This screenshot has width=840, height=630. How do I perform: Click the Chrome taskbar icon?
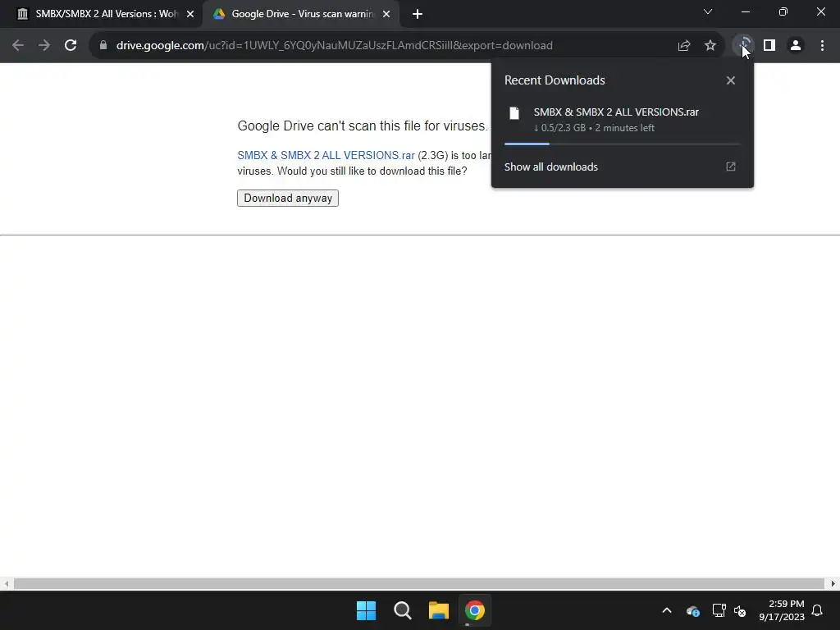click(x=475, y=610)
